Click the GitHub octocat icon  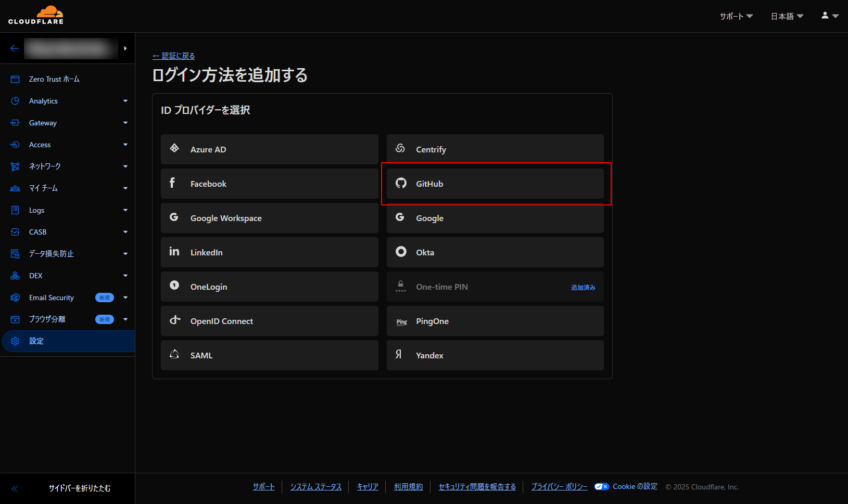(401, 183)
